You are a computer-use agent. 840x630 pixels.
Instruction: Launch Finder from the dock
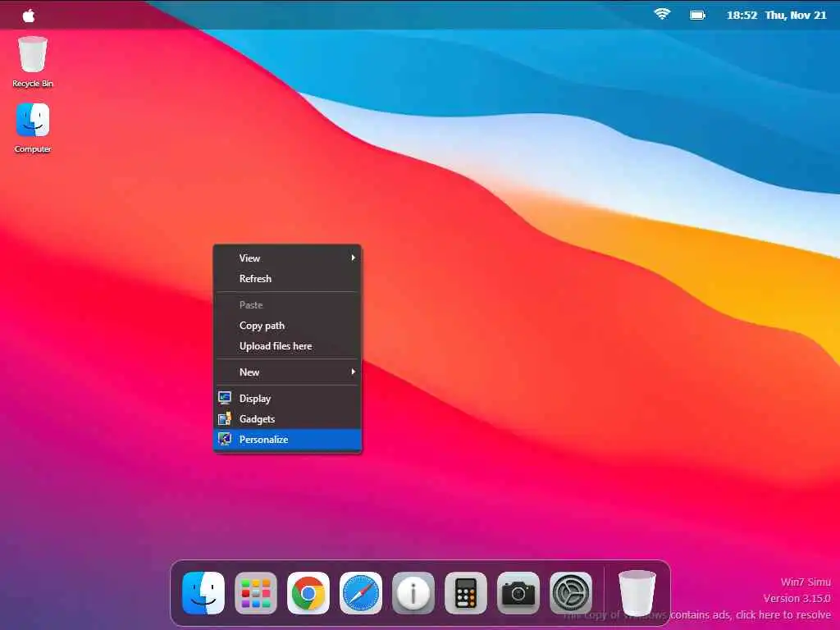203,593
